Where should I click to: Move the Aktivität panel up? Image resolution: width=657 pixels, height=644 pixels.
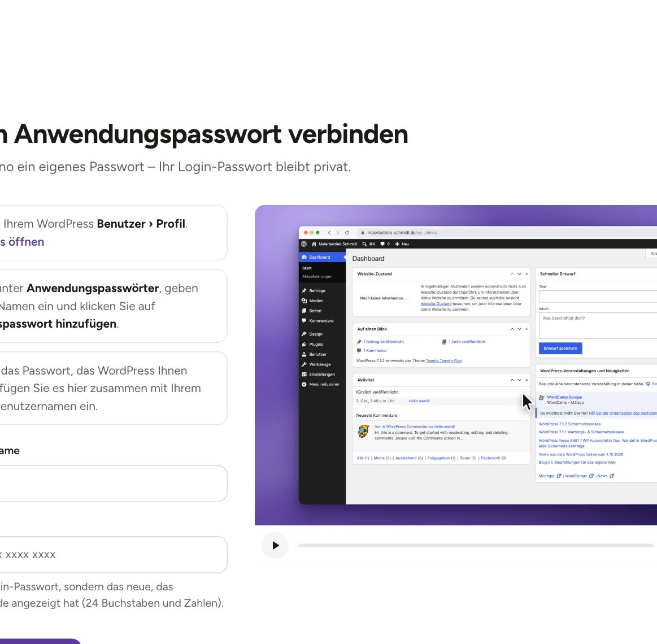point(512,380)
